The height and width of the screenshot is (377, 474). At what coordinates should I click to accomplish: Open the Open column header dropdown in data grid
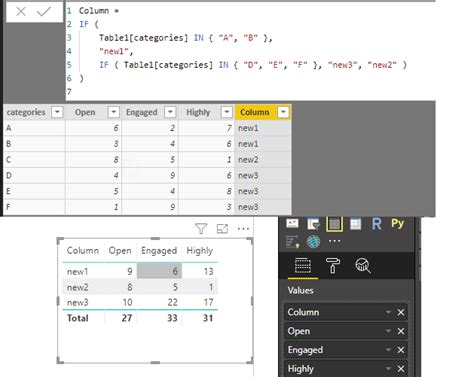pyautogui.click(x=114, y=112)
